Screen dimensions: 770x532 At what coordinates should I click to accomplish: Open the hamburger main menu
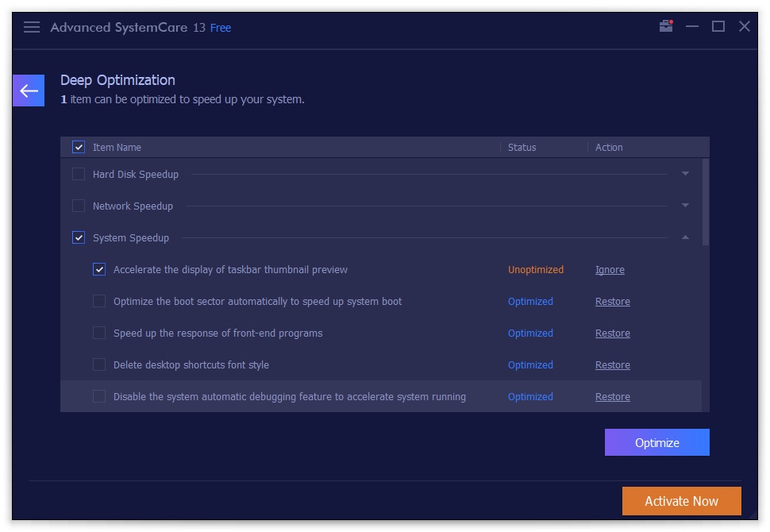(x=32, y=27)
